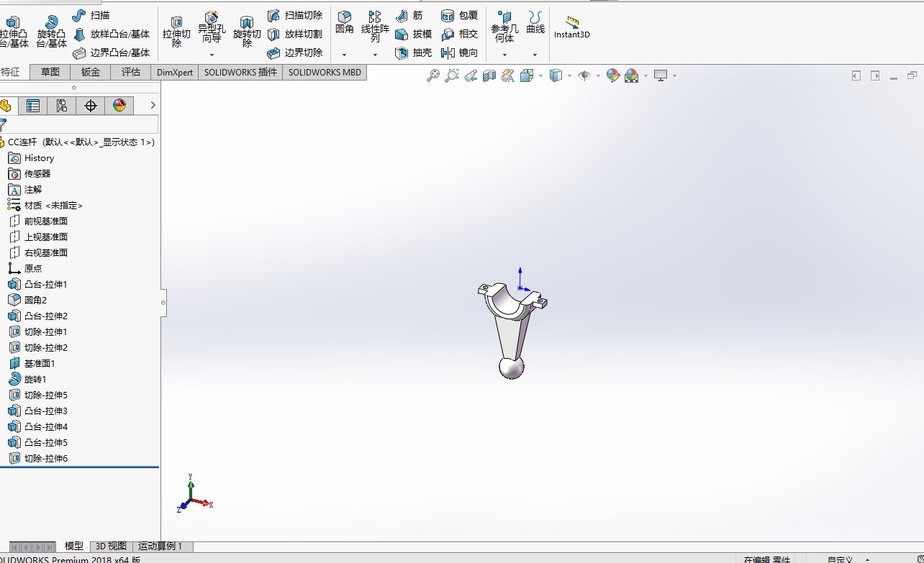Switch to the 3D 视图 bottom tab
The width and height of the screenshot is (924, 563).
111,546
